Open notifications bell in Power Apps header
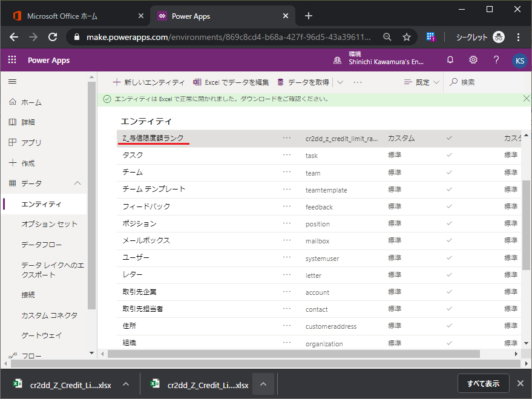 pos(450,60)
